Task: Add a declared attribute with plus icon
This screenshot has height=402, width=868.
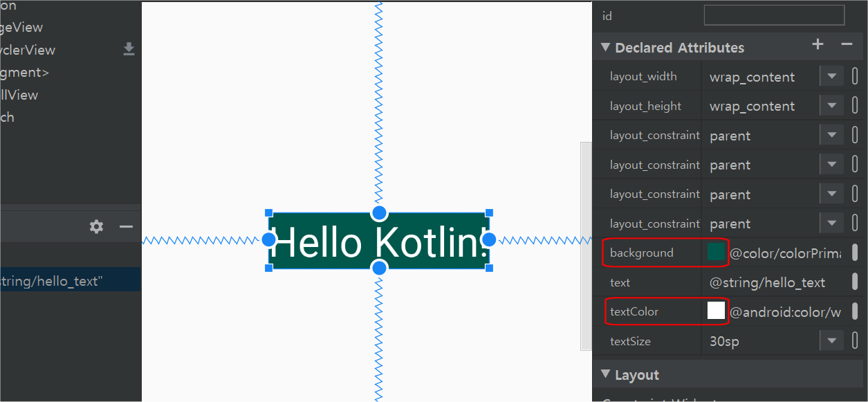Action: 818,44
